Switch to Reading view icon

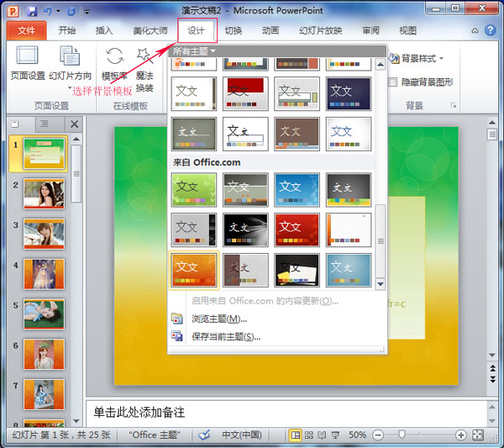coord(322,435)
